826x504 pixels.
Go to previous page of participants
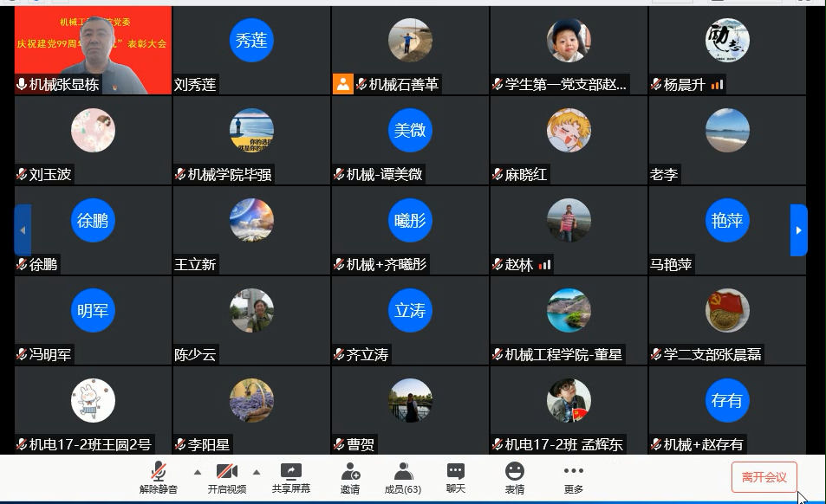(23, 230)
